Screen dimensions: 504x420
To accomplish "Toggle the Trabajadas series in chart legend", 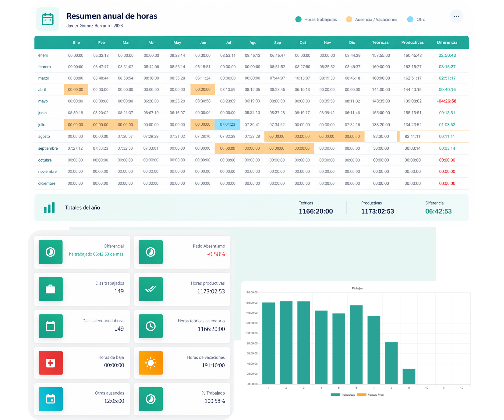I will click(x=343, y=395).
